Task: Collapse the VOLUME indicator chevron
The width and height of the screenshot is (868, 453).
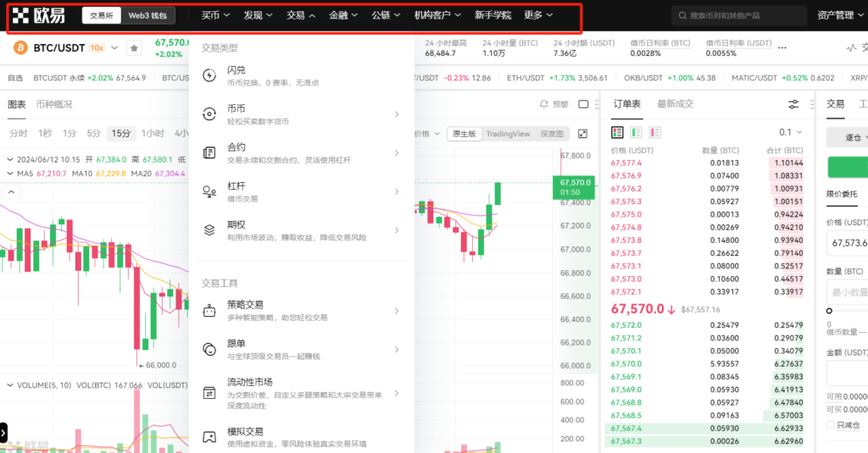Action: 10,385
